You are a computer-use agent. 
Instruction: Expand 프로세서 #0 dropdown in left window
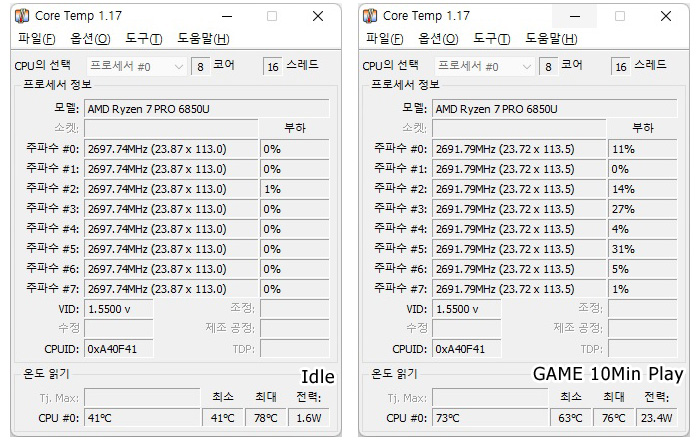coord(137,66)
